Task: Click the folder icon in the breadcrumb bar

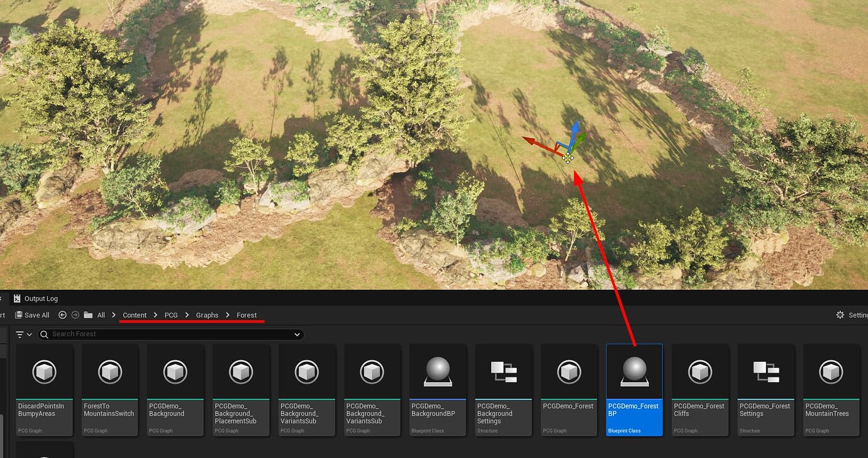Action: [x=88, y=315]
